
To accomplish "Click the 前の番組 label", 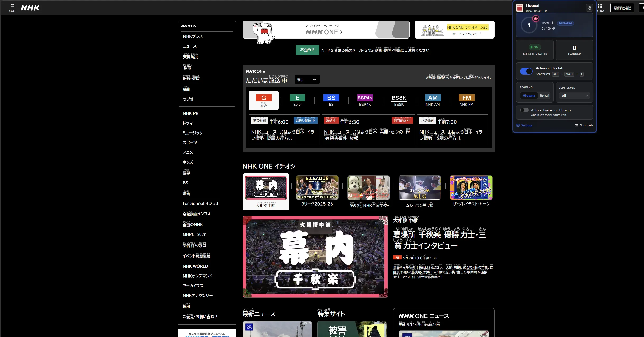I will tap(260, 120).
